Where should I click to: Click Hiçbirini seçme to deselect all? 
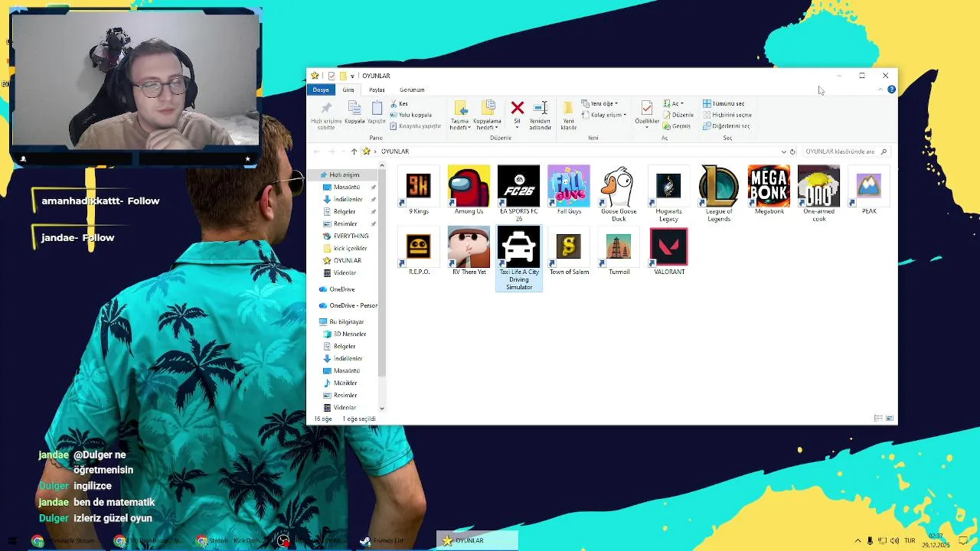727,115
